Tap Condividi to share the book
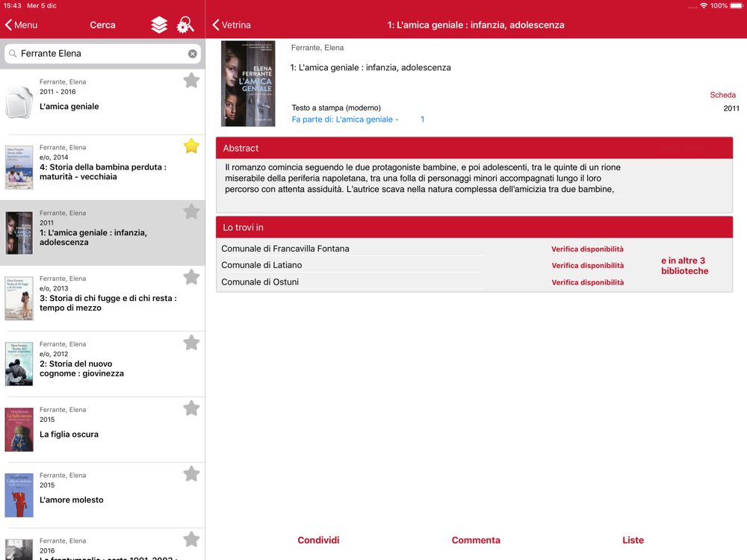The width and height of the screenshot is (747, 560). coord(319,540)
